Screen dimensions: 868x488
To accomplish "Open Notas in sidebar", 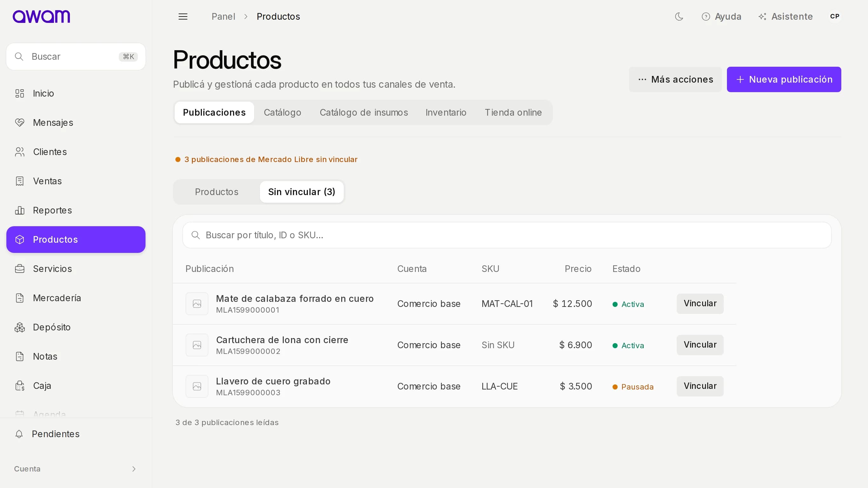I will tap(76, 356).
